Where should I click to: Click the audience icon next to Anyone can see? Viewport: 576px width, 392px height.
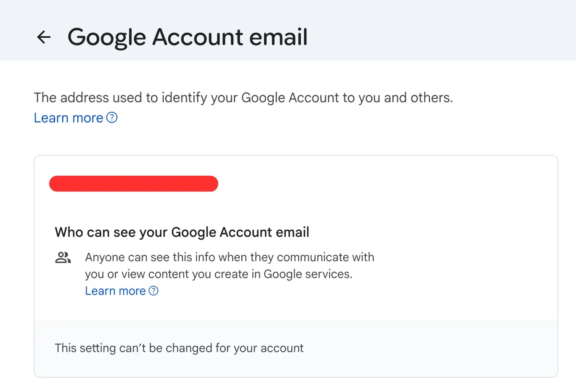(x=63, y=257)
